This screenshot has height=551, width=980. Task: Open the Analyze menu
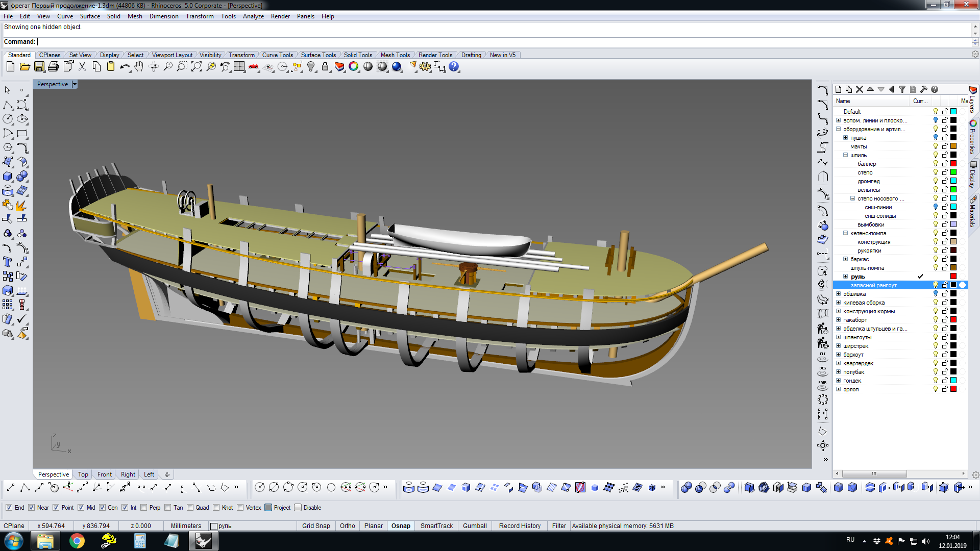pos(253,16)
